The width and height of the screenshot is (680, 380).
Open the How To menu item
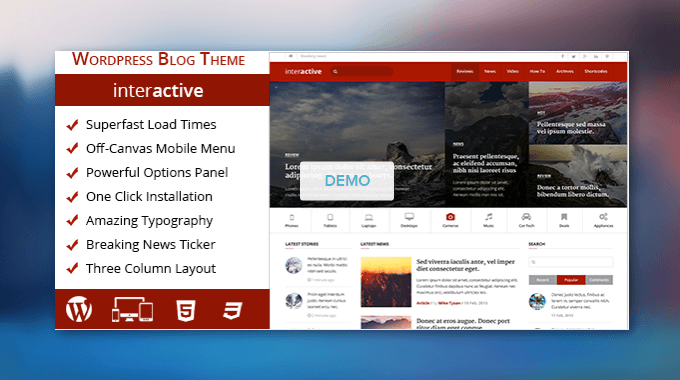click(537, 72)
